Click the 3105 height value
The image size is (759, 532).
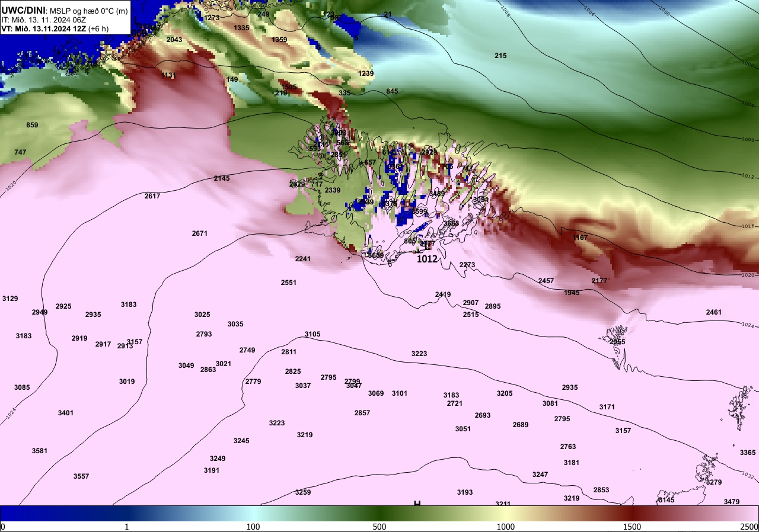(x=312, y=334)
